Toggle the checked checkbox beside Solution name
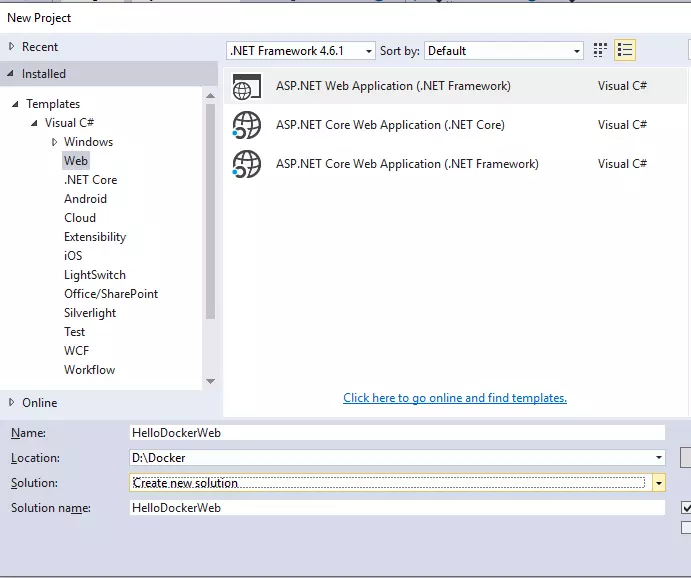 click(686, 508)
